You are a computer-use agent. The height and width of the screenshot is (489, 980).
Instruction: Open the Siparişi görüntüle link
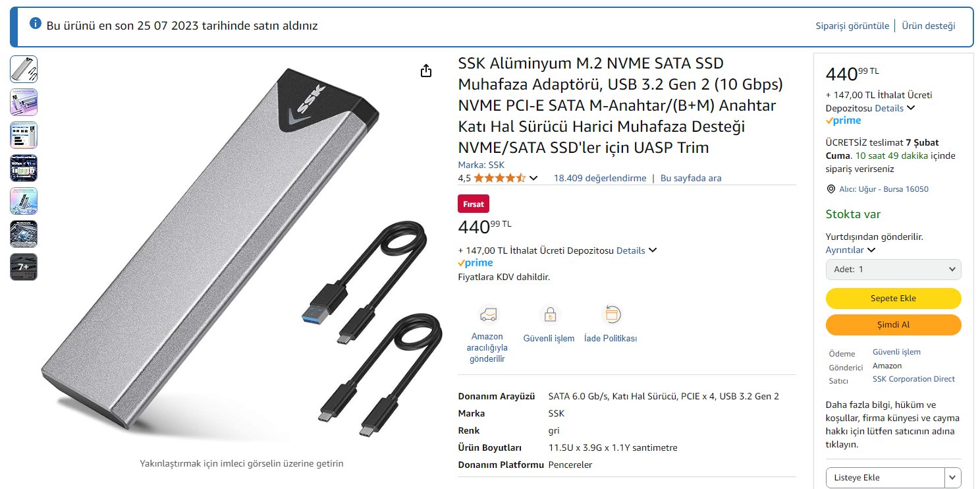[852, 26]
